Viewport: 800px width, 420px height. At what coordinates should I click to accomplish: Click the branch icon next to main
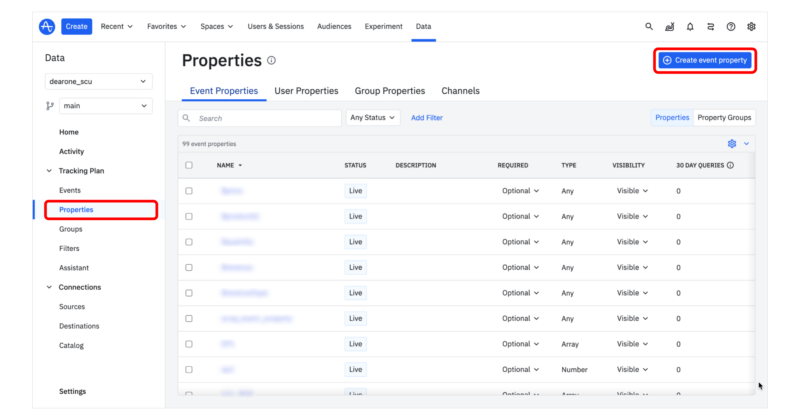point(50,106)
